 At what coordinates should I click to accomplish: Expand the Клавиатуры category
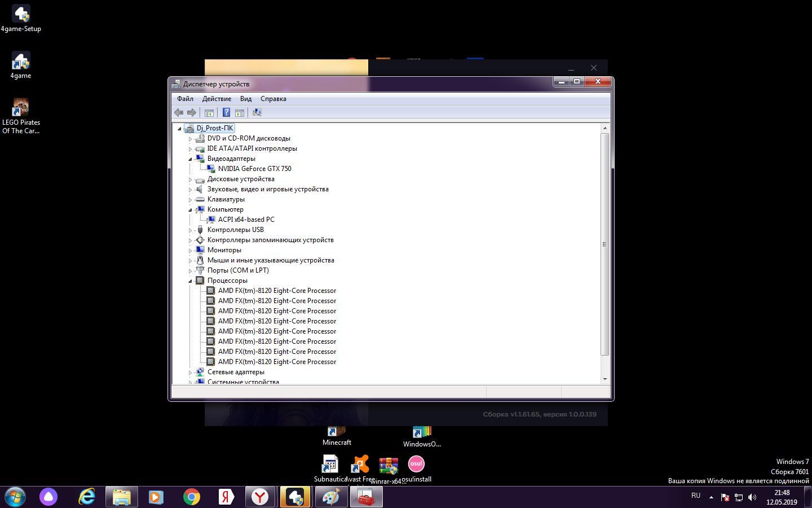(190, 199)
